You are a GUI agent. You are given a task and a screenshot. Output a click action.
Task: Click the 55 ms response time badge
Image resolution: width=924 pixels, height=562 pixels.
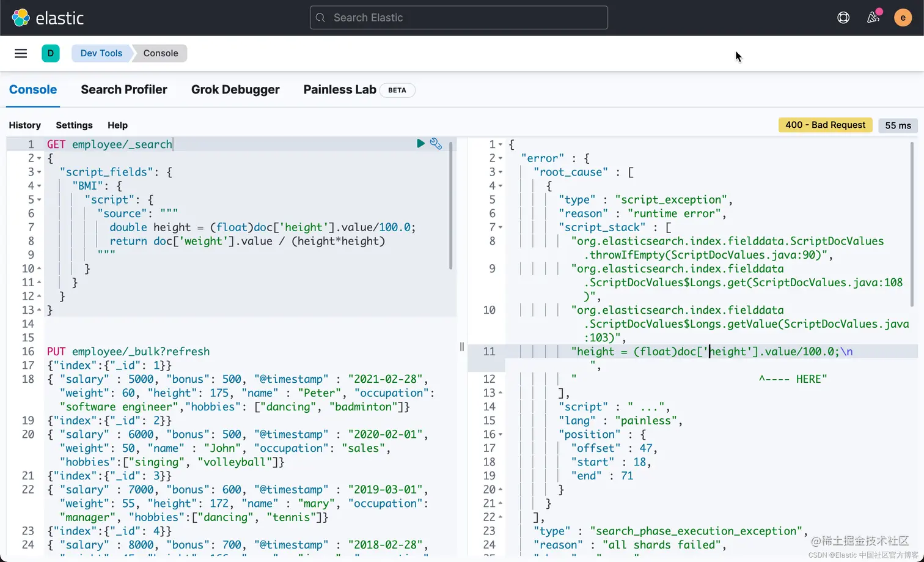898,125
